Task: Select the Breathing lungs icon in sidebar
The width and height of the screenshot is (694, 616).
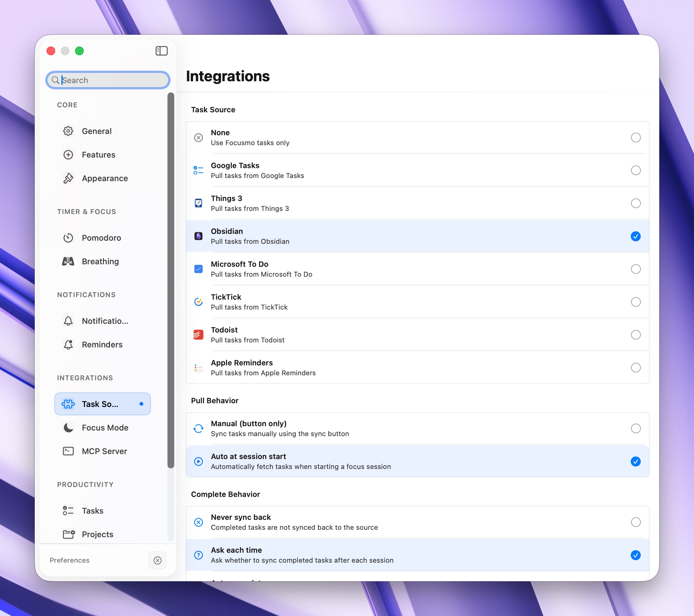Action: click(68, 261)
